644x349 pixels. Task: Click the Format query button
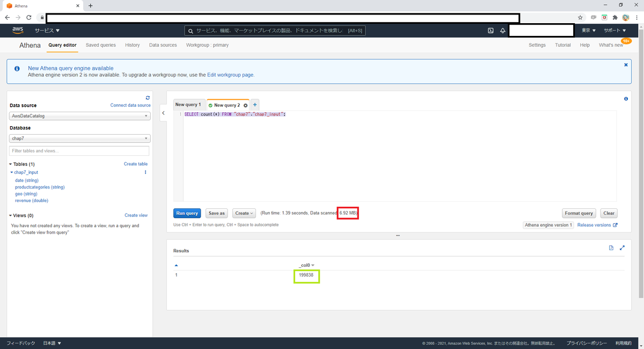pyautogui.click(x=579, y=213)
